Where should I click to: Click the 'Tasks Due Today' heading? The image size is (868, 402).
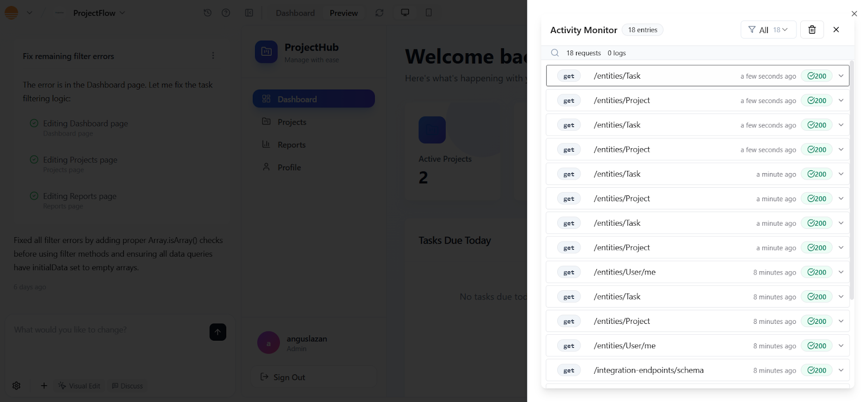(x=455, y=240)
